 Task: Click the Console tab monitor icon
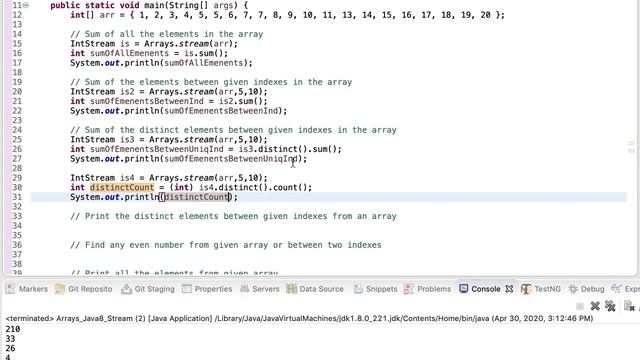(x=463, y=289)
